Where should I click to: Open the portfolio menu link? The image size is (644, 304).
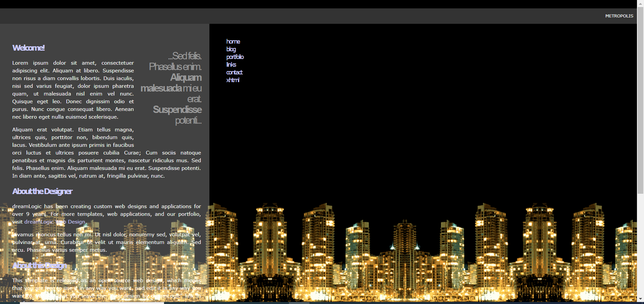235,57
